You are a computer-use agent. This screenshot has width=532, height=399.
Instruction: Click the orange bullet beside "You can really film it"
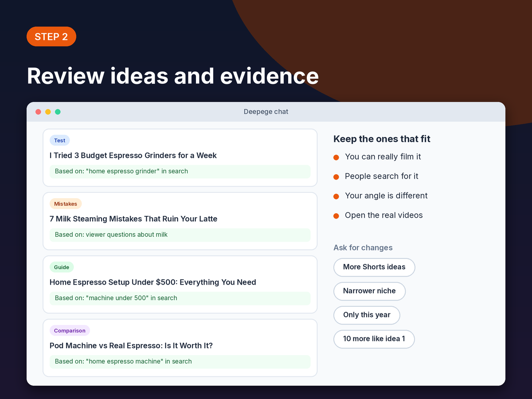click(336, 157)
